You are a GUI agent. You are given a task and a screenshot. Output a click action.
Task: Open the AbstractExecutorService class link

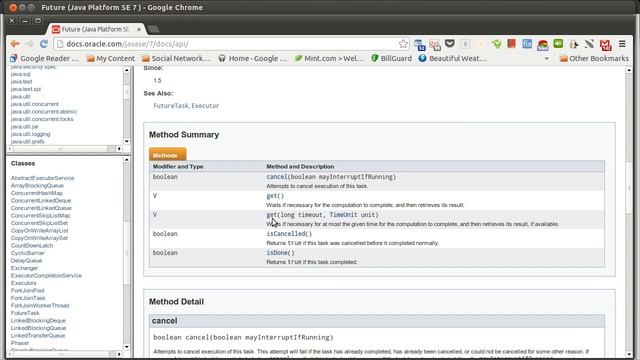(x=42, y=178)
